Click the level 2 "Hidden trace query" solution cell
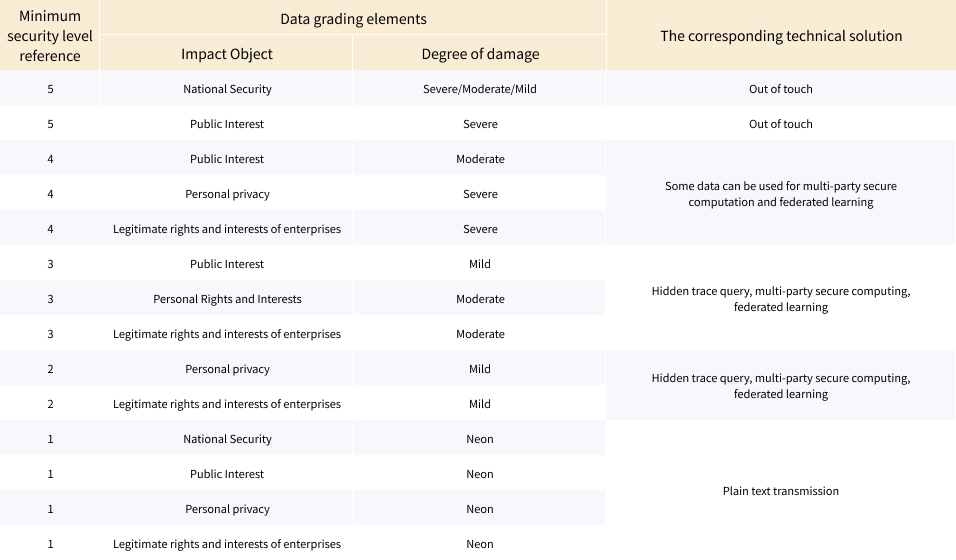 click(781, 386)
